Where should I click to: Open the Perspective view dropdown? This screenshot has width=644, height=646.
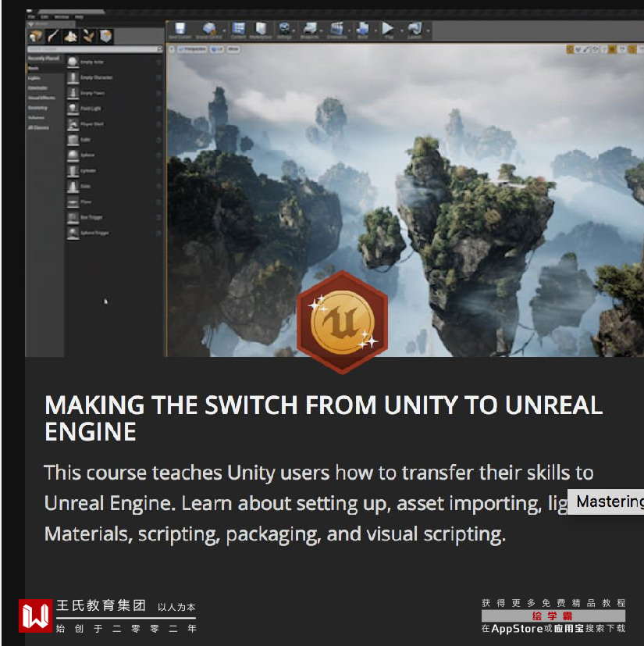tap(192, 49)
